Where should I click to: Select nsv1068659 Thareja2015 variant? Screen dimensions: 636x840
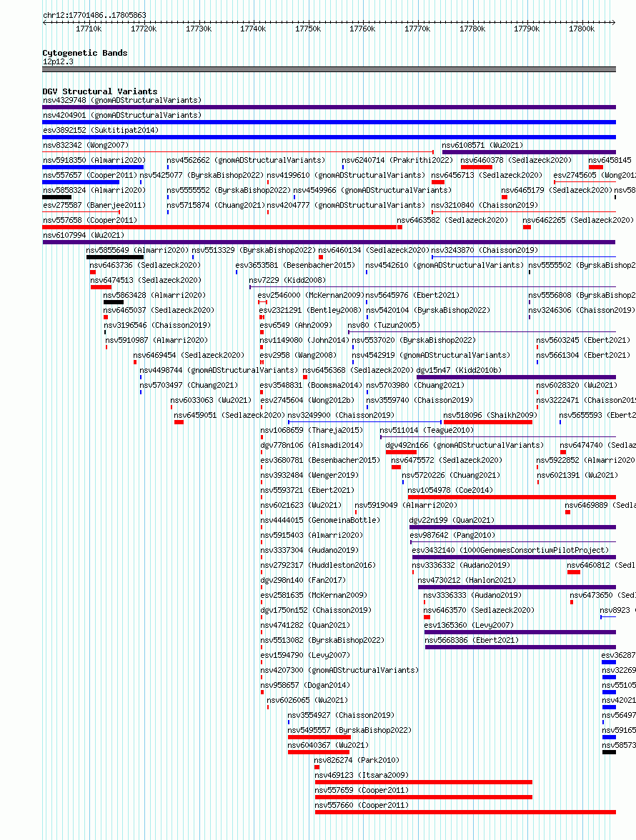pos(312,430)
